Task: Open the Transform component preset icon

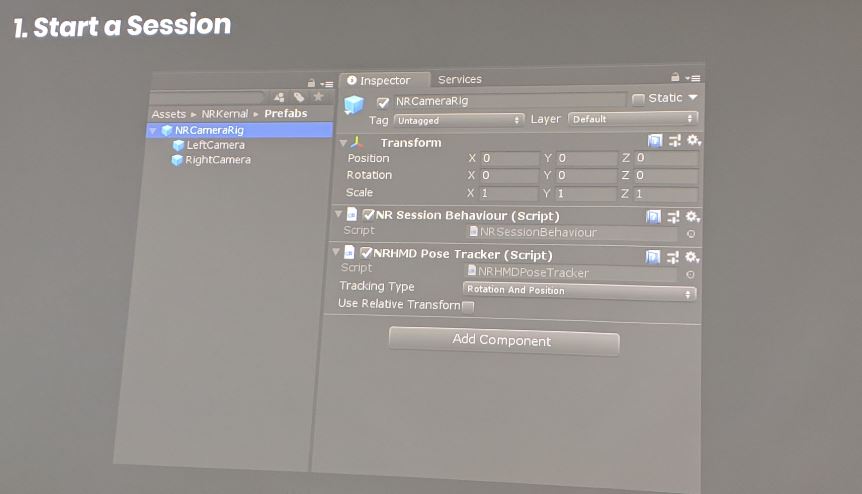Action: [674, 141]
